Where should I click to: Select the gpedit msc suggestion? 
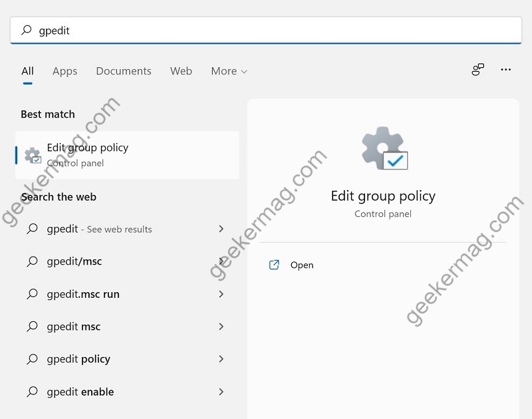[x=126, y=327]
